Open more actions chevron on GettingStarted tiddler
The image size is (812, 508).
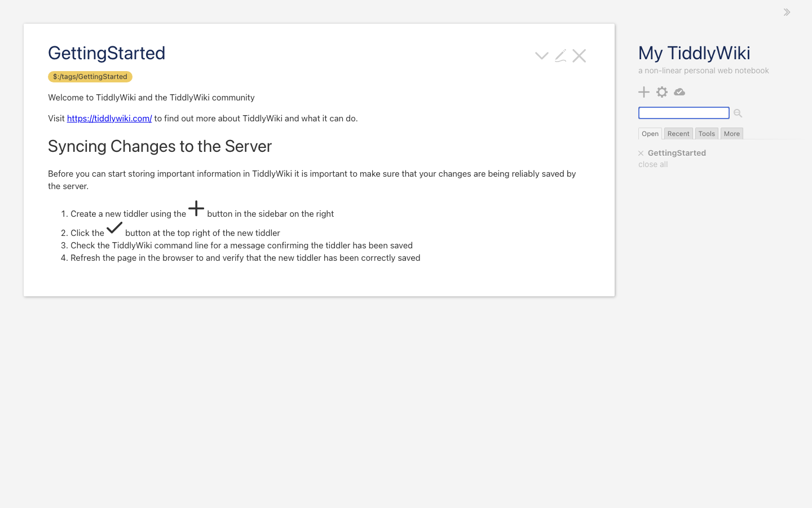tap(542, 55)
